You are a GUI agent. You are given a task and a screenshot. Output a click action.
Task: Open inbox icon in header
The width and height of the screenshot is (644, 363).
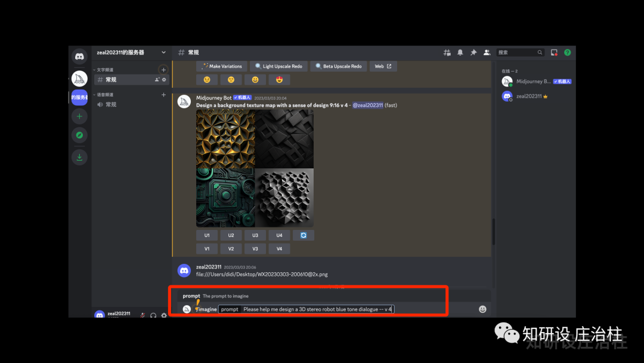[554, 53]
